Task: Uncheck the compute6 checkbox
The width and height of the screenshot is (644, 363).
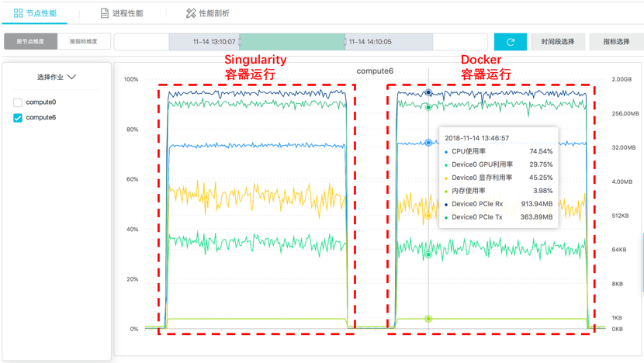Action: point(18,118)
